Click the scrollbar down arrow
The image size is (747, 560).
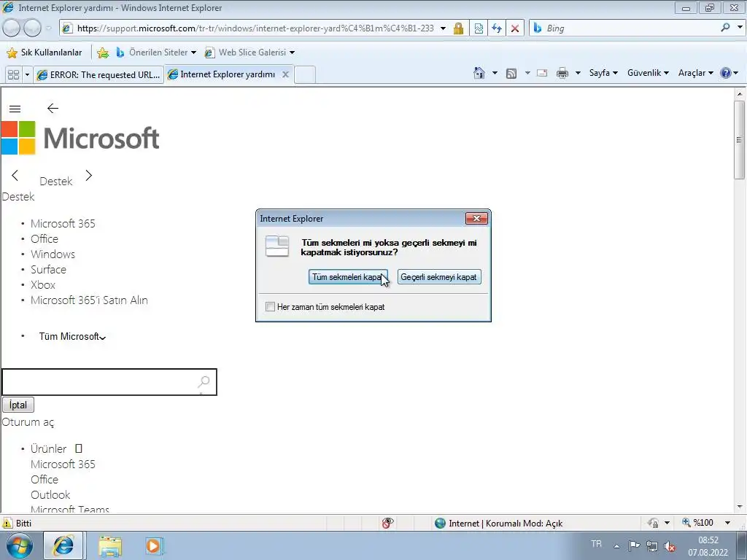[740, 507]
